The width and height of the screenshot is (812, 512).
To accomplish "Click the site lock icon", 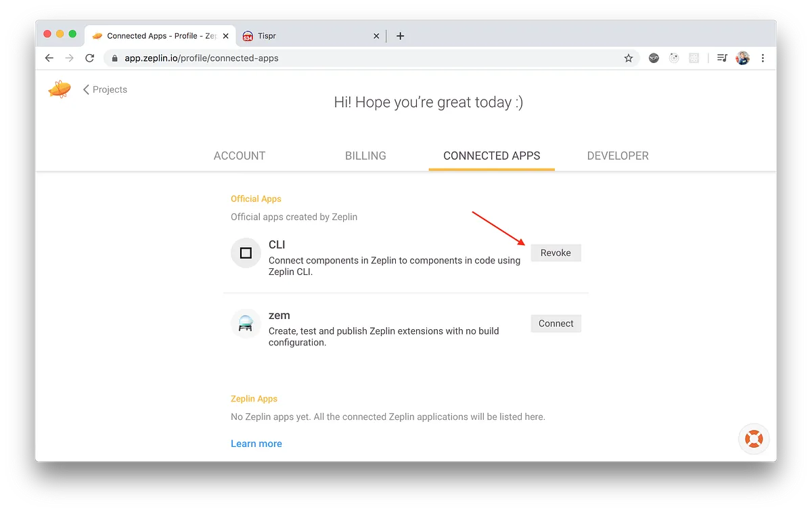I will tap(114, 58).
